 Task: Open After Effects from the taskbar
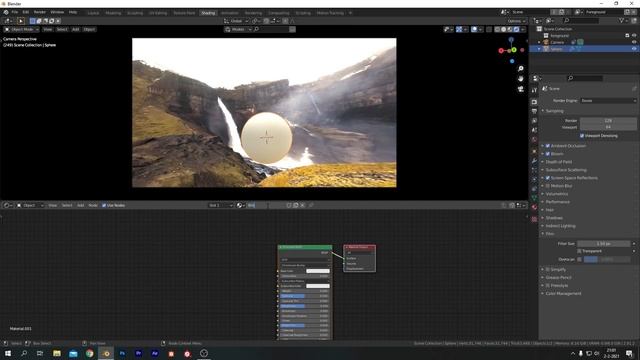coord(155,353)
